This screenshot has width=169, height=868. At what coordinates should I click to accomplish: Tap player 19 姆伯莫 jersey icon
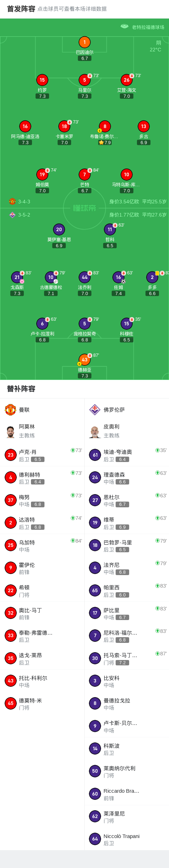pyautogui.click(x=42, y=174)
